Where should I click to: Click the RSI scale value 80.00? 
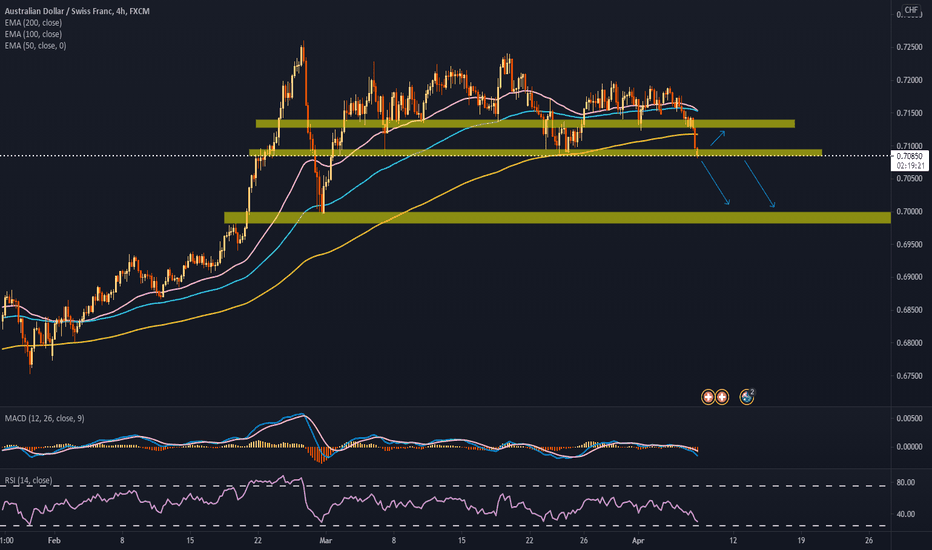tap(906, 482)
